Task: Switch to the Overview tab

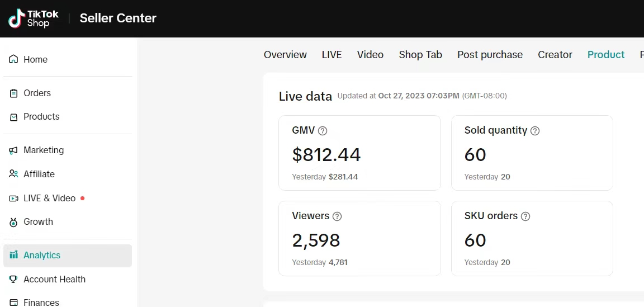Action: point(285,55)
